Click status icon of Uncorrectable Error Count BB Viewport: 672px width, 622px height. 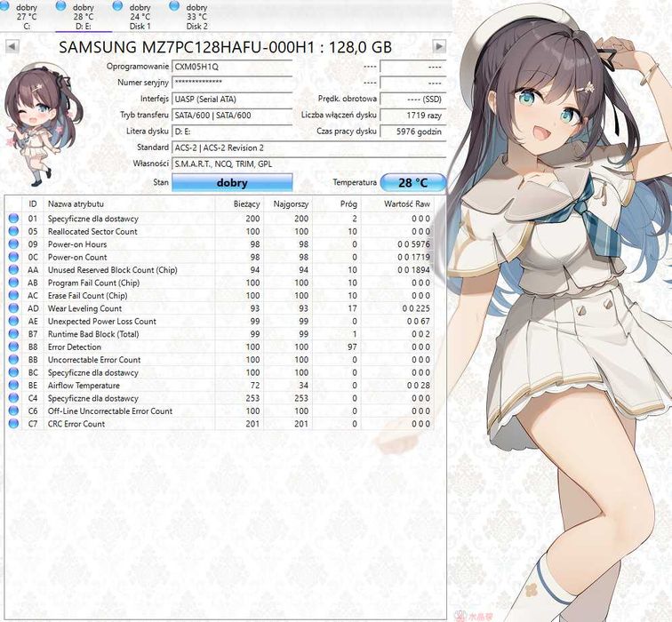tap(13, 359)
